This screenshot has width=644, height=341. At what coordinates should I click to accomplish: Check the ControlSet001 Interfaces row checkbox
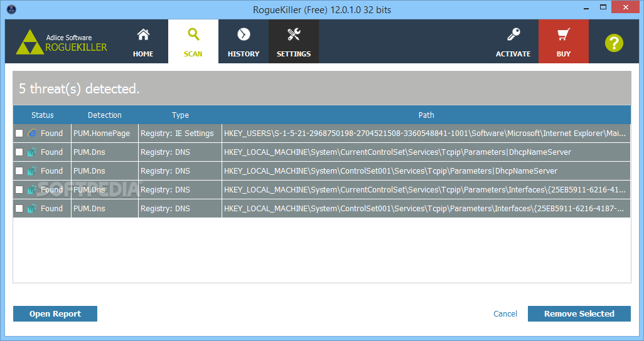pos(19,209)
